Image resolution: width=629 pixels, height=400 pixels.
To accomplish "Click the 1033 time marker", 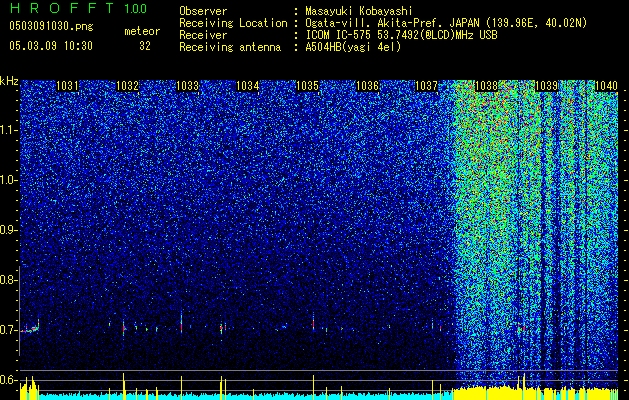I will (187, 86).
